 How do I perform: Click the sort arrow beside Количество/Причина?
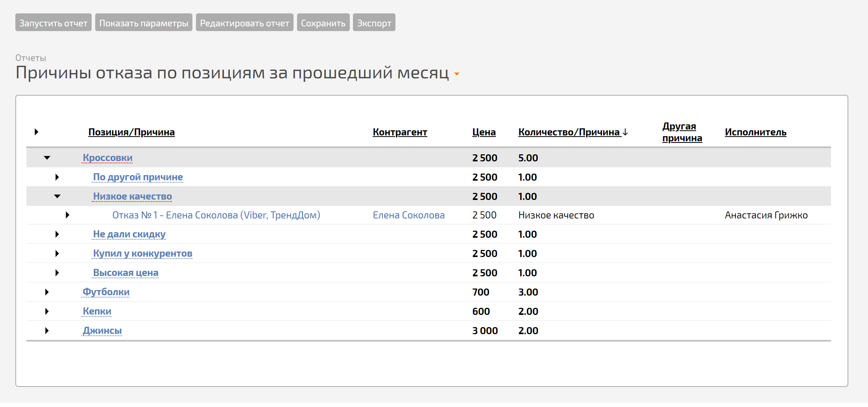tap(625, 132)
